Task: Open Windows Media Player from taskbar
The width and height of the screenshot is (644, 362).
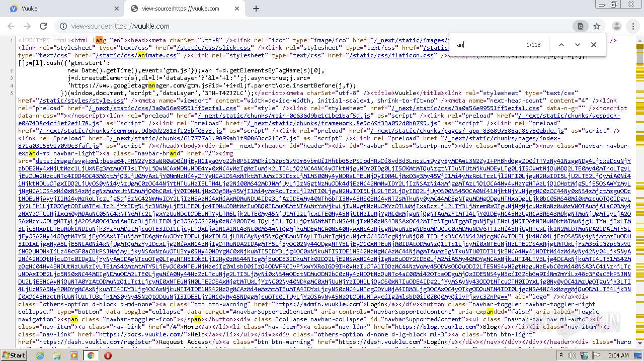Action: pyautogui.click(x=74, y=355)
